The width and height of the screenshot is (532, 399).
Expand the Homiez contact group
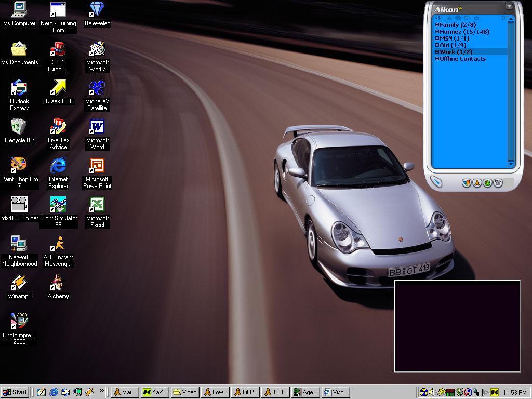pyautogui.click(x=437, y=32)
